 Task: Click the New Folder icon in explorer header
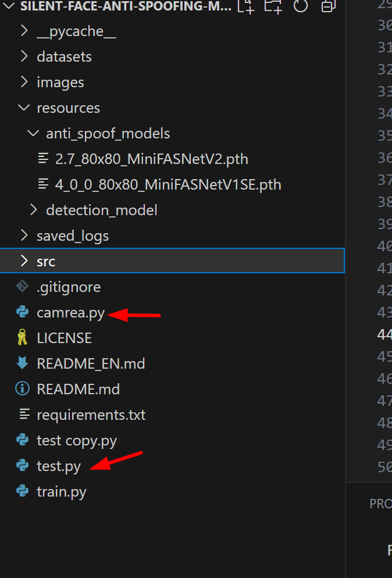(x=273, y=6)
